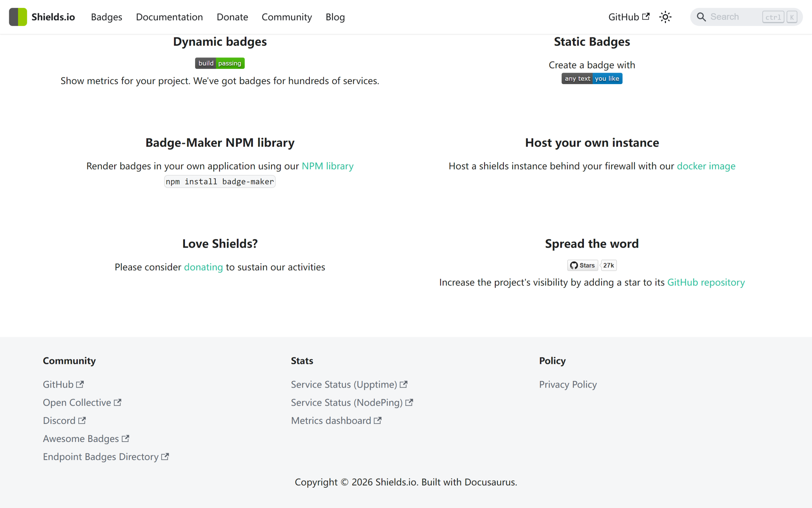
Task: Click the Copyright 2026 Shields.io text
Action: point(406,482)
